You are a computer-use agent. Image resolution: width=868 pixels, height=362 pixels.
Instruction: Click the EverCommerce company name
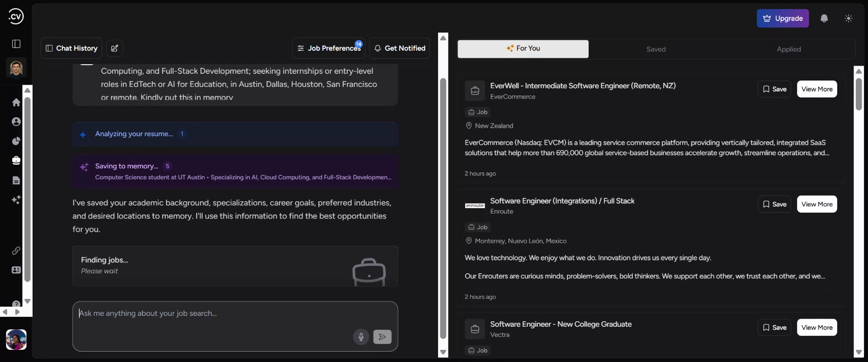coord(513,97)
